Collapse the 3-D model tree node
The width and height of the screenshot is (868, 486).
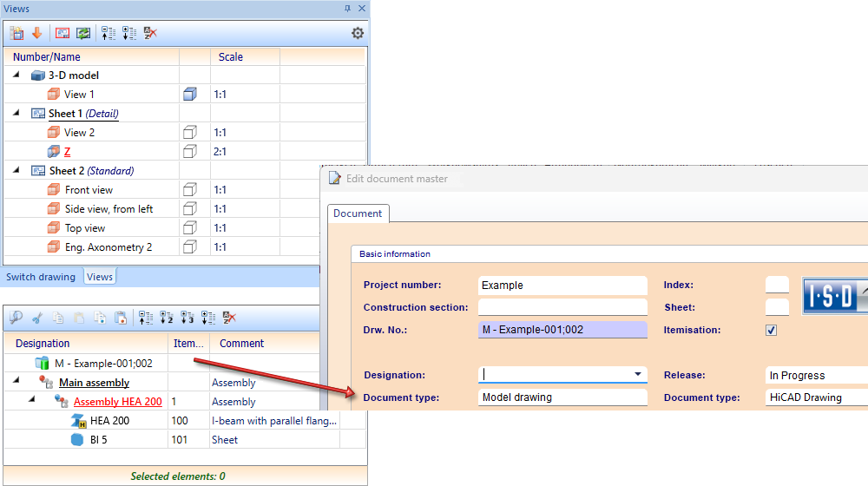click(16, 74)
